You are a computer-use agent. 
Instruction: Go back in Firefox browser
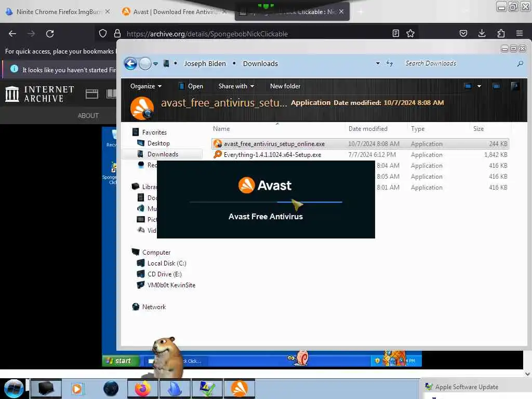point(12,34)
